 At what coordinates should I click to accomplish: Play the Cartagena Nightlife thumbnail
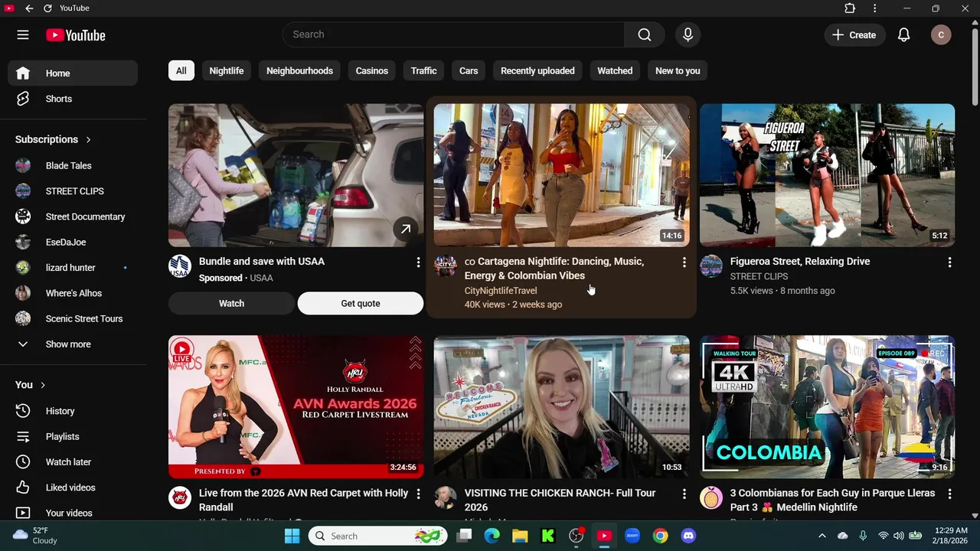click(561, 175)
